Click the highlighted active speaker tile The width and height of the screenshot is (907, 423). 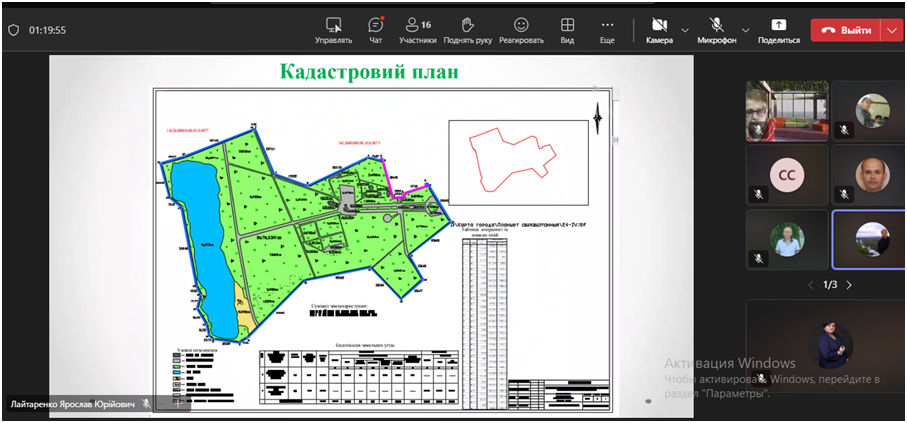click(870, 239)
